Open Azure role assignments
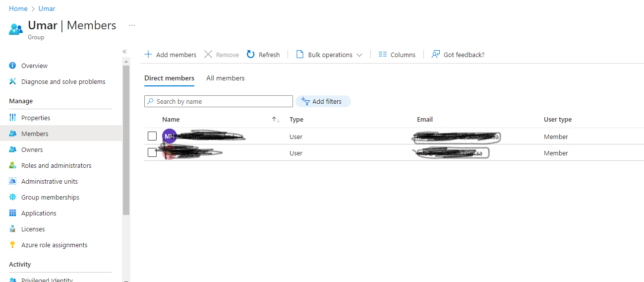Screen dimensions: 644x282 pyautogui.click(x=54, y=245)
